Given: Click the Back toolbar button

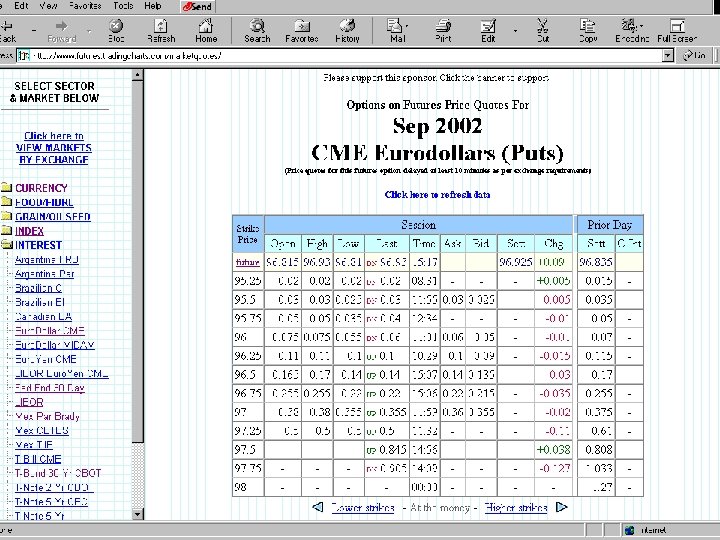Looking at the screenshot, I should pyautogui.click(x=8, y=31).
